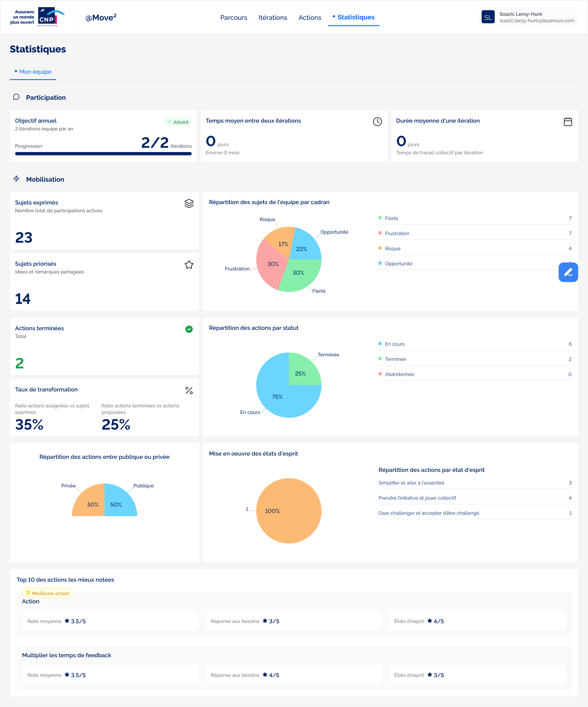The width and height of the screenshot is (588, 707).
Task: Open Multiplier les temps de feedback action
Action: [x=66, y=655]
